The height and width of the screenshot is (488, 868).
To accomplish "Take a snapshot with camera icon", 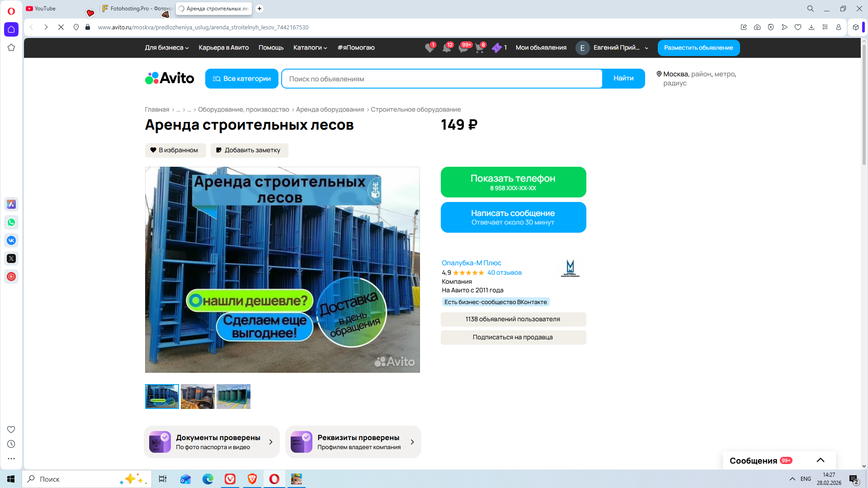I will 757,27.
